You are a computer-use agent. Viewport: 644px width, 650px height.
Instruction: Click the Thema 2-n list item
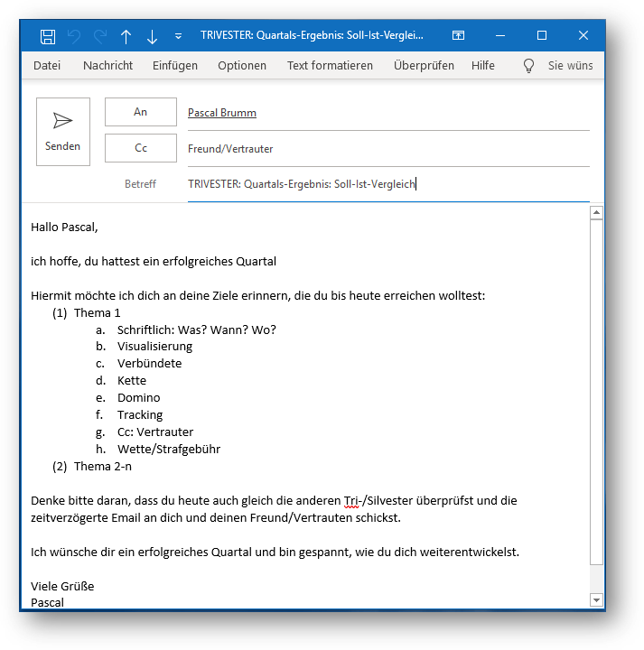[x=103, y=467]
